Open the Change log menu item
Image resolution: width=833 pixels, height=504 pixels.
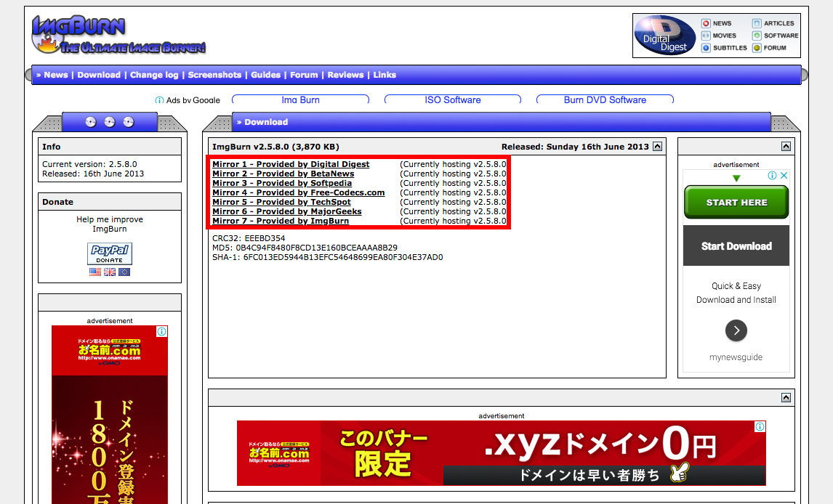pos(154,75)
